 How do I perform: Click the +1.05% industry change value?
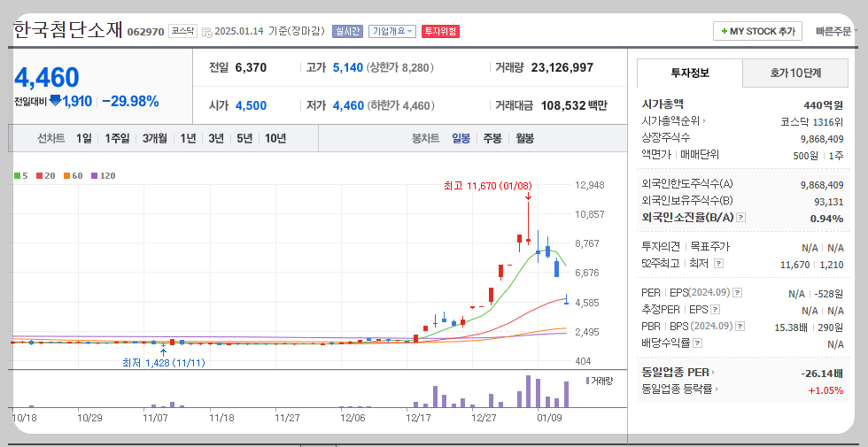pyautogui.click(x=825, y=390)
